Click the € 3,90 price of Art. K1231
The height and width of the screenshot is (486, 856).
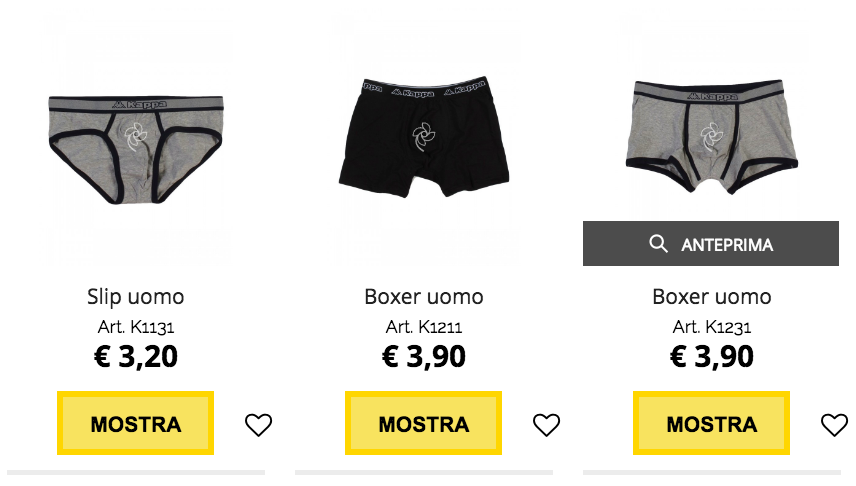tap(712, 357)
